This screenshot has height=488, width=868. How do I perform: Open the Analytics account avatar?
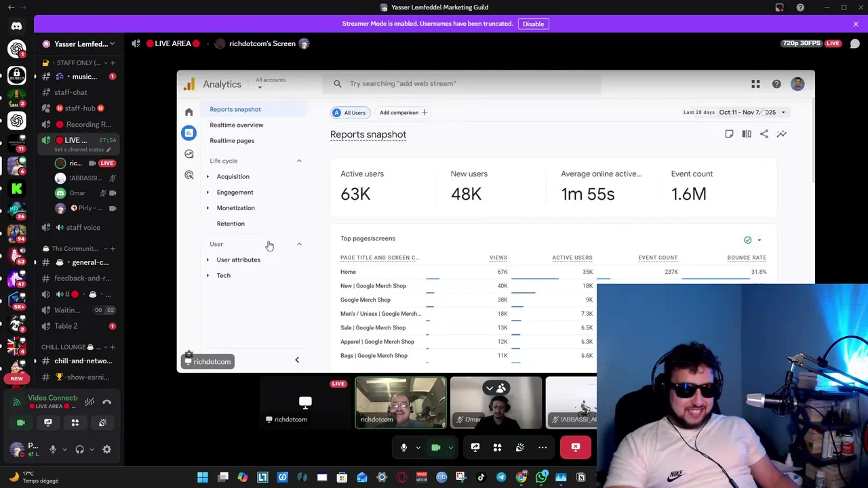[797, 84]
